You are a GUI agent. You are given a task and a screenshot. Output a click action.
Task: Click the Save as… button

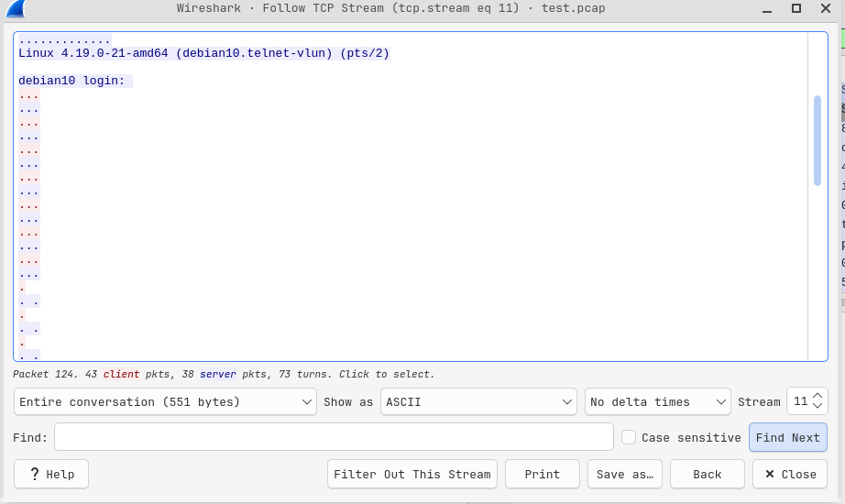[x=625, y=475]
